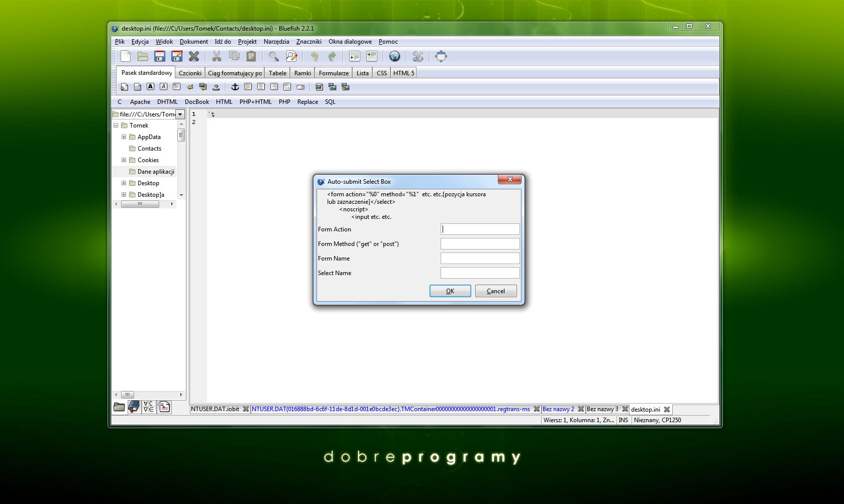
Task: Click the Quickstart HTML toolbar icon
Action: click(x=124, y=87)
